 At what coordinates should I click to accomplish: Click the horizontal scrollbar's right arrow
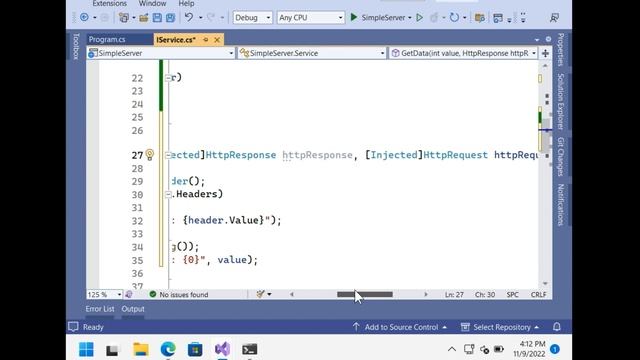coord(426,294)
